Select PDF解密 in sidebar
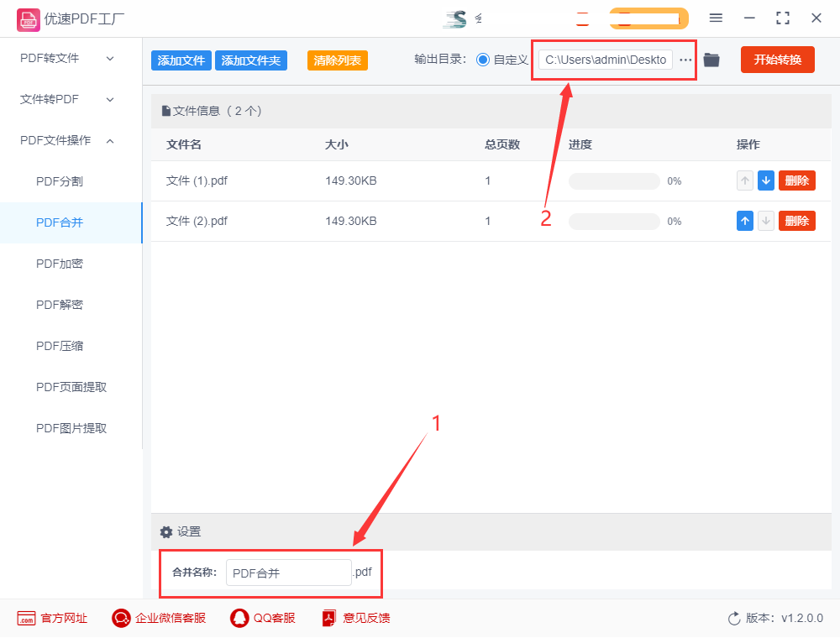840x638 pixels. pos(60,305)
